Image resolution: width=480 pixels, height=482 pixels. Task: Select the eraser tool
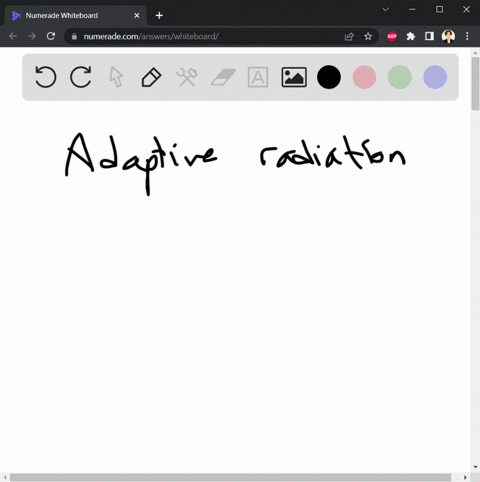223,77
